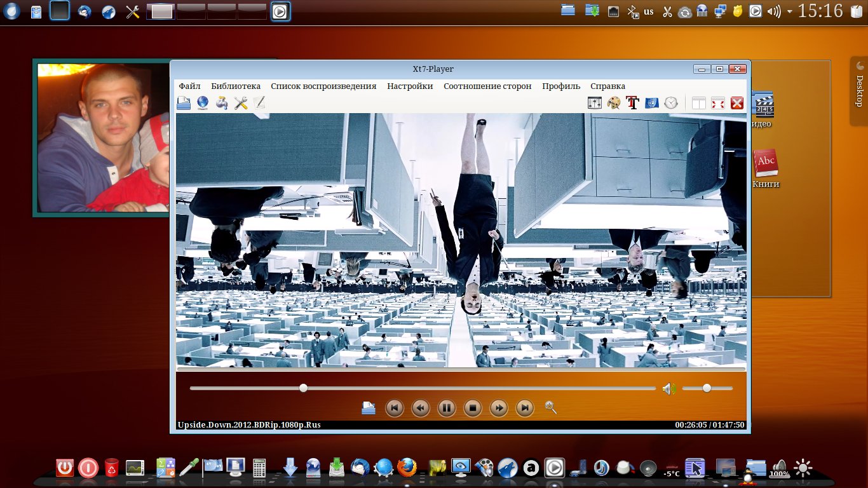Open the Профиль menu
This screenshot has height=488, width=868.
click(x=561, y=86)
